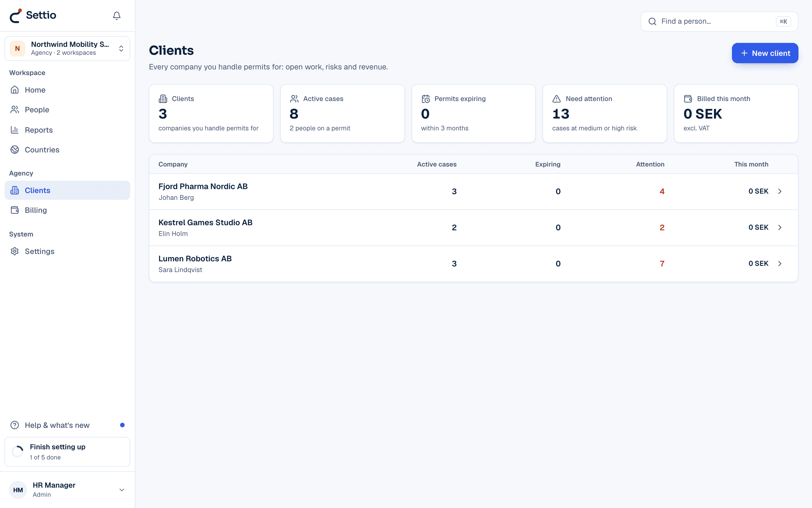Viewport: 812px width, 508px height.
Task: Open Kestrel Games Studio AB row chevron
Action: coord(780,227)
